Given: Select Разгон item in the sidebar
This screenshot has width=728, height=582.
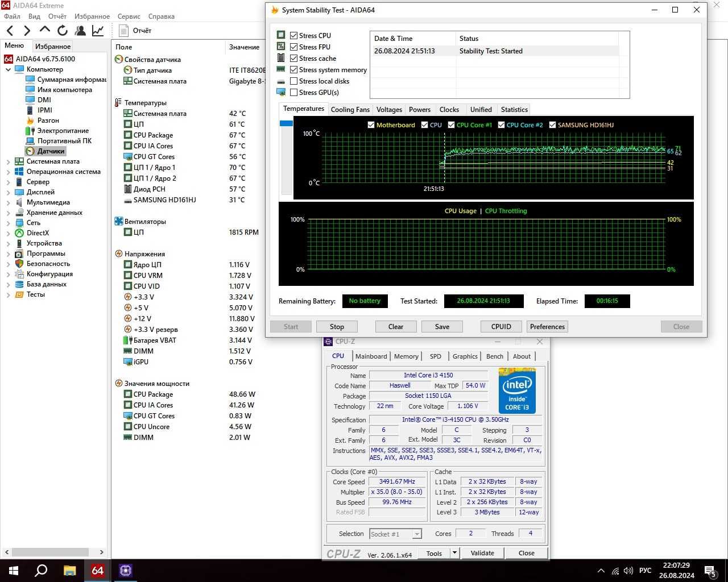Looking at the screenshot, I should pos(48,120).
